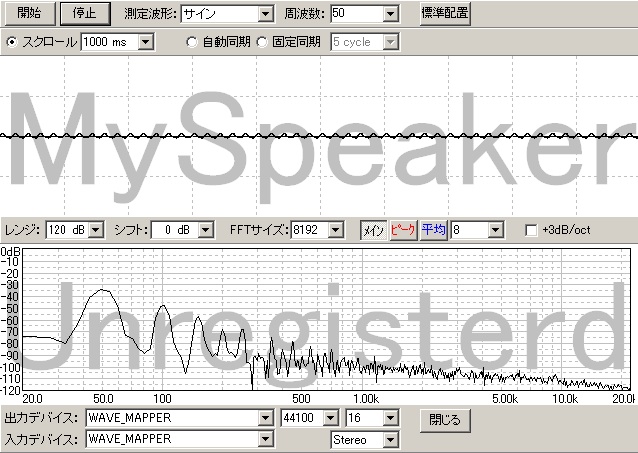Open the 5 cycle dropdown
638x453 pixels.
click(365, 42)
